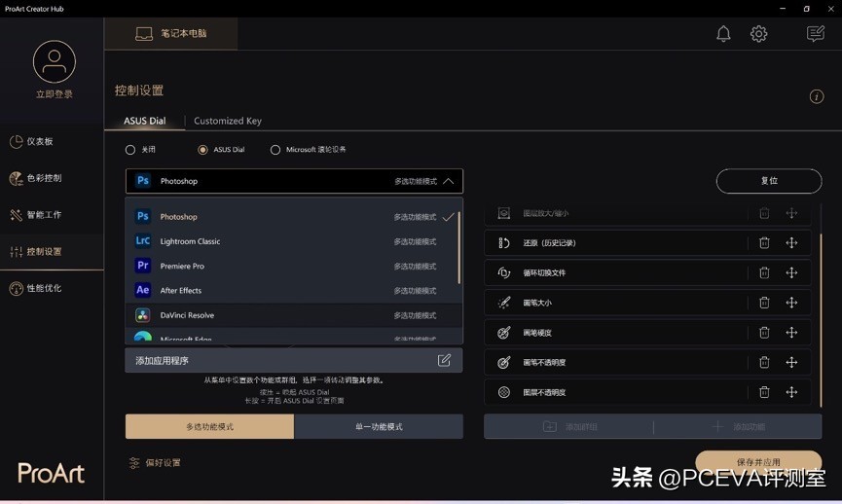Click the 偏好设置 sliders icon

(133, 463)
